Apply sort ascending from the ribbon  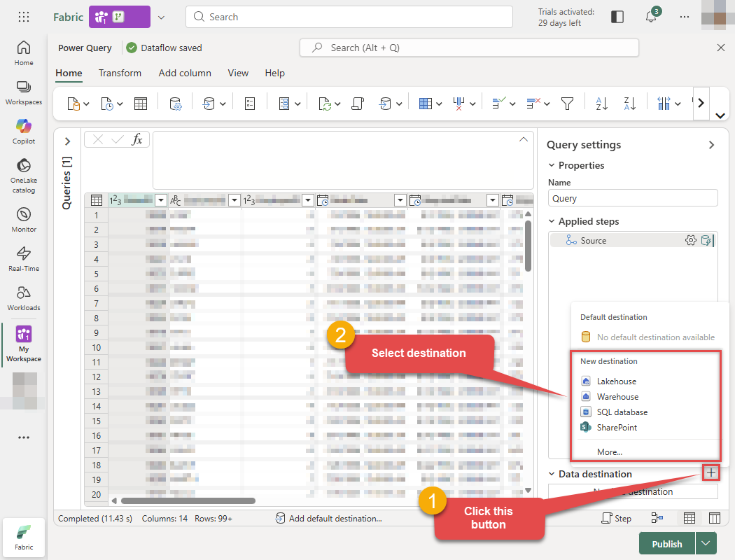click(x=601, y=103)
